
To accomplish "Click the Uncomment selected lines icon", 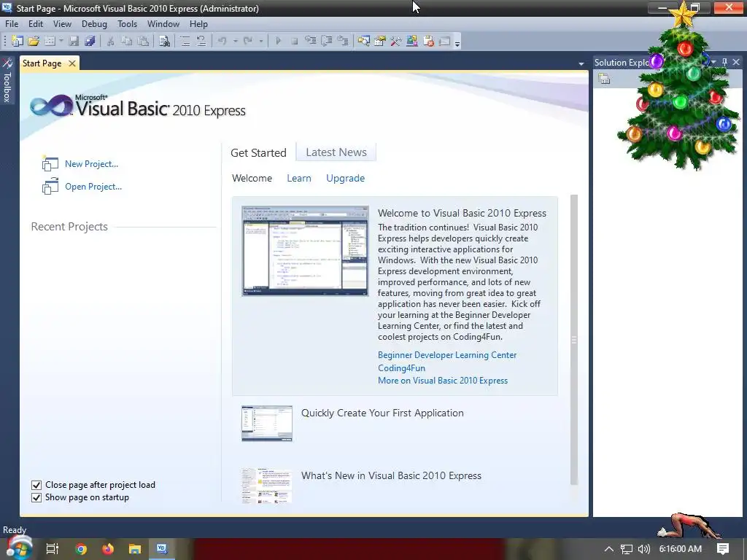I will [x=201, y=41].
